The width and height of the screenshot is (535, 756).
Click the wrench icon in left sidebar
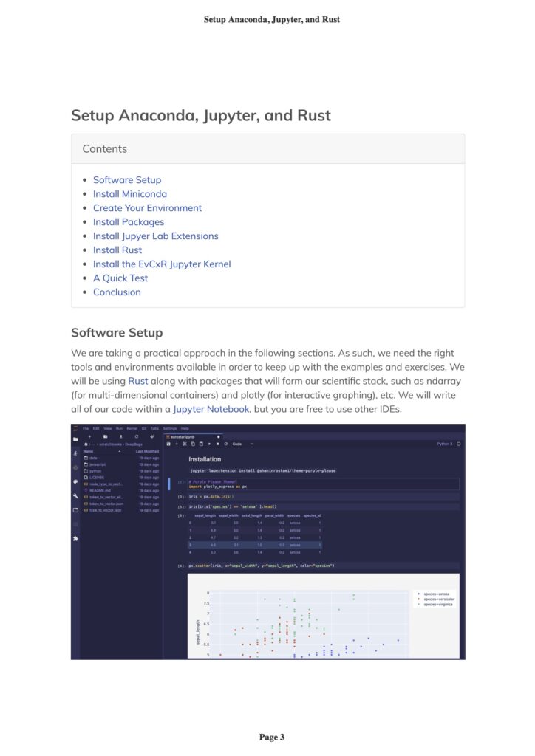tap(75, 495)
